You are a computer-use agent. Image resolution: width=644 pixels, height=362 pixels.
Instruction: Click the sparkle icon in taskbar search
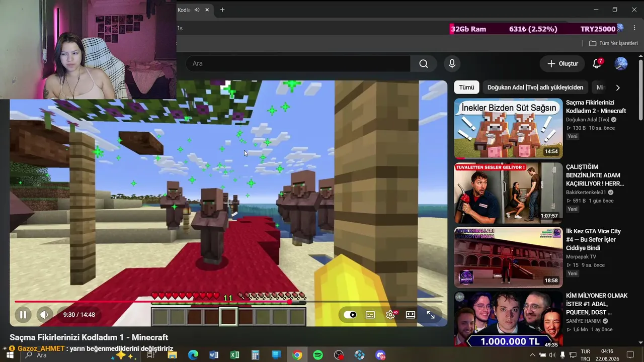pyautogui.click(x=124, y=355)
